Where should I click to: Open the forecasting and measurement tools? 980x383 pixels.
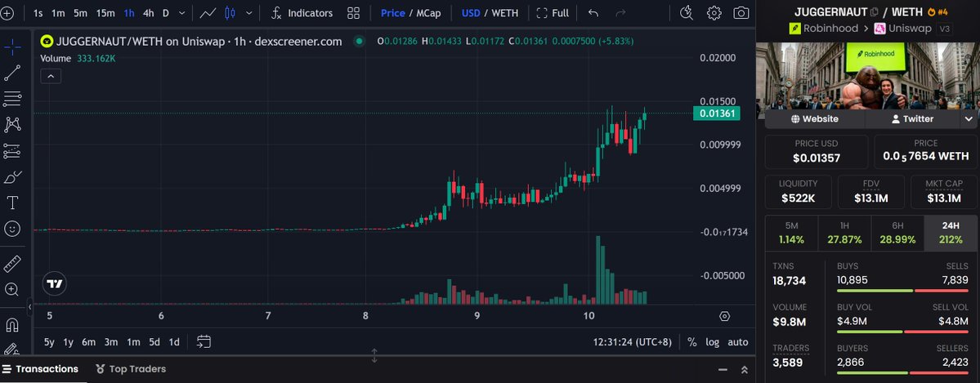tap(12, 150)
